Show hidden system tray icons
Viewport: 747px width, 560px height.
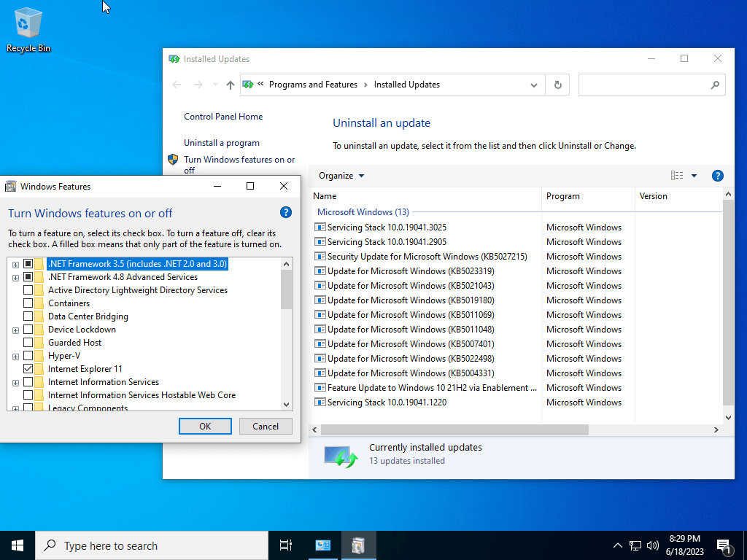click(617, 545)
